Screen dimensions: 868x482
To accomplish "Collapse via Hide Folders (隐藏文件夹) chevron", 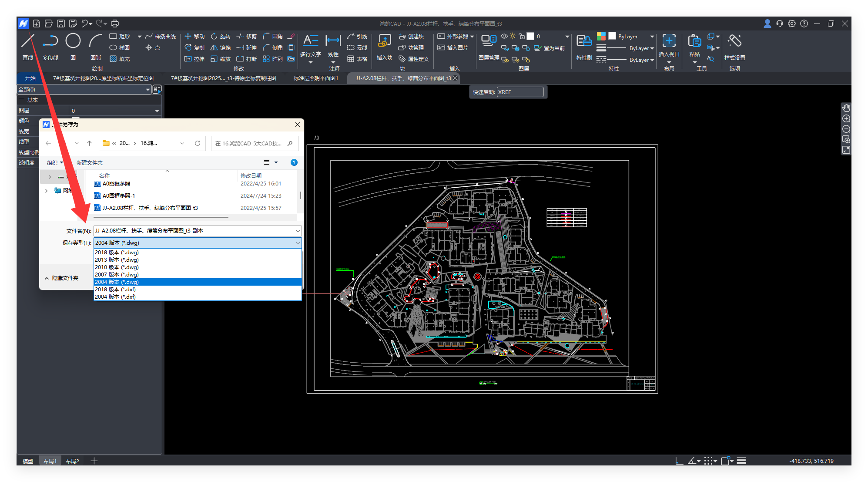I will pyautogui.click(x=47, y=278).
